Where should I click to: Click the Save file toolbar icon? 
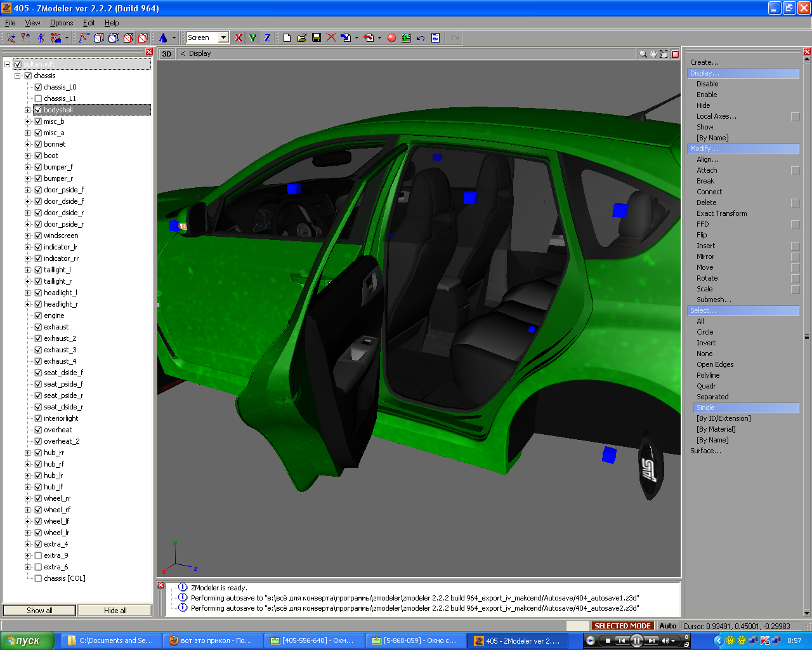coord(317,38)
